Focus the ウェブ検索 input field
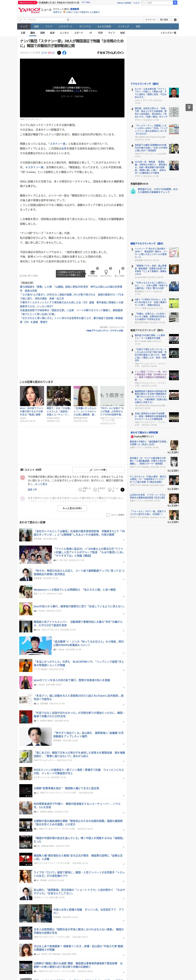The height and width of the screenshot is (980, 196). pyautogui.click(x=157, y=3)
